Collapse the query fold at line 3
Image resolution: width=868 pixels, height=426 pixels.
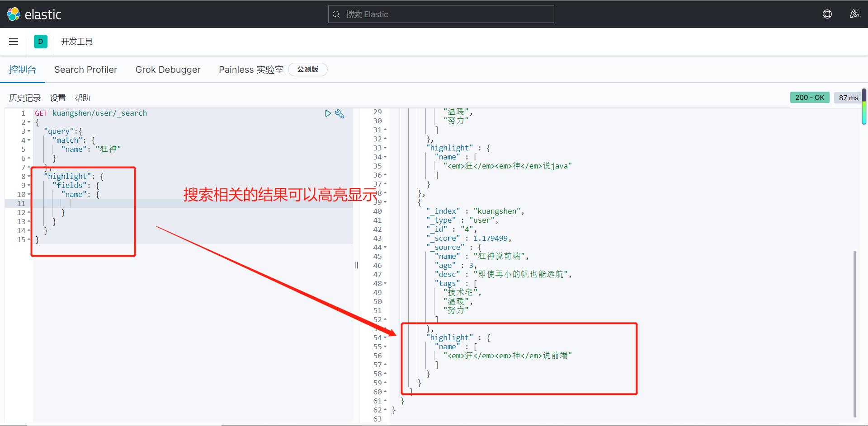[29, 131]
